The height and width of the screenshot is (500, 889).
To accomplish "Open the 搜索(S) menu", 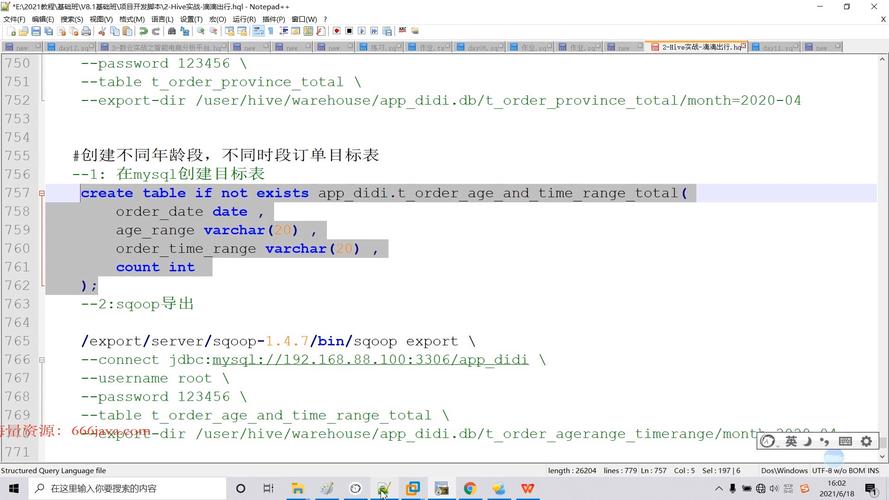I will 72,19.
